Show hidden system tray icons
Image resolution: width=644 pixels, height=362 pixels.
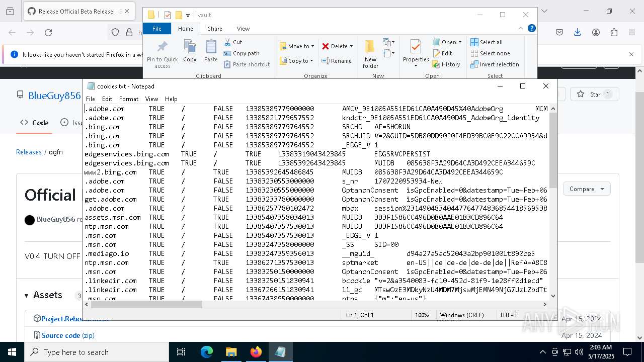tap(542, 352)
